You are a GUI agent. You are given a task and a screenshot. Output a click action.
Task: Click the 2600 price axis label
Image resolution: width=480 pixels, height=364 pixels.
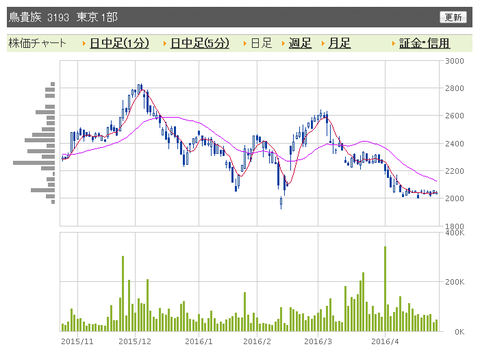point(454,116)
